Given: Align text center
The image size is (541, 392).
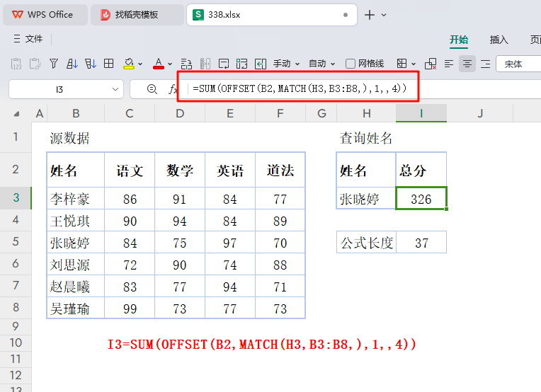Looking at the screenshot, I should 467,64.
